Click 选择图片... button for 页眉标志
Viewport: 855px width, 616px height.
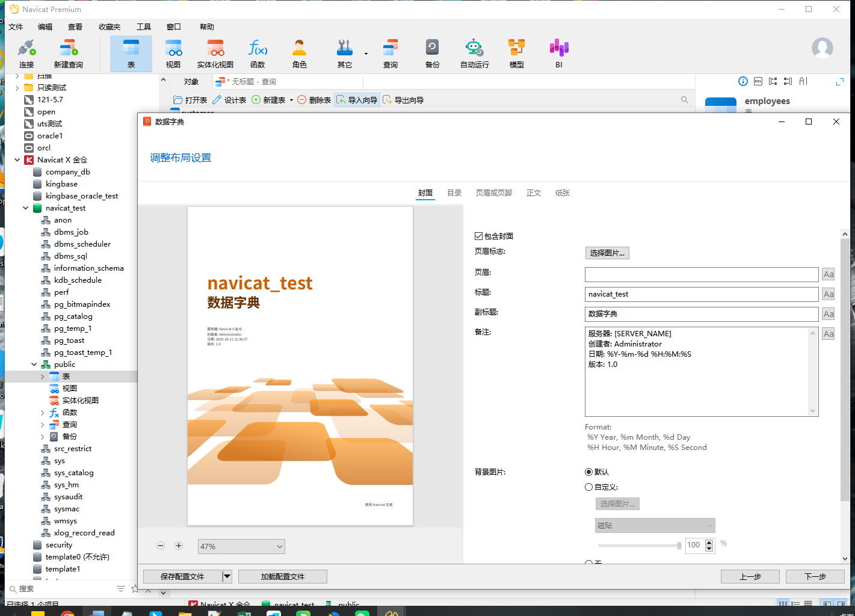click(x=607, y=253)
